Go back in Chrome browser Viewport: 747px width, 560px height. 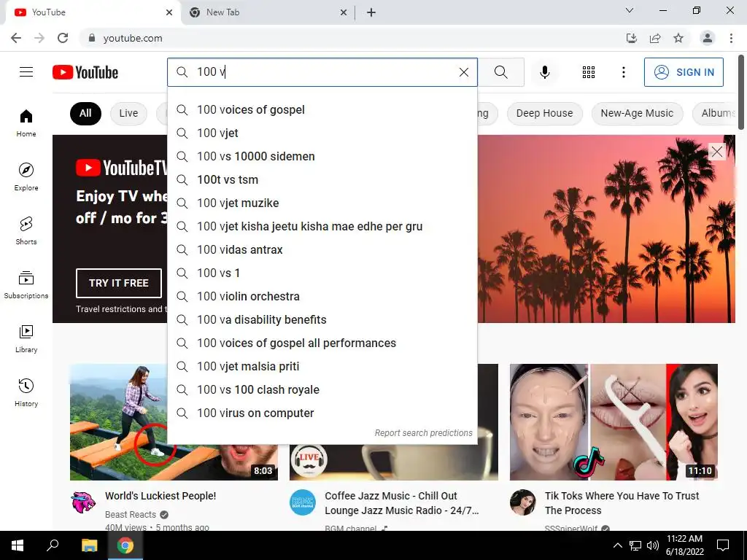pyautogui.click(x=16, y=38)
